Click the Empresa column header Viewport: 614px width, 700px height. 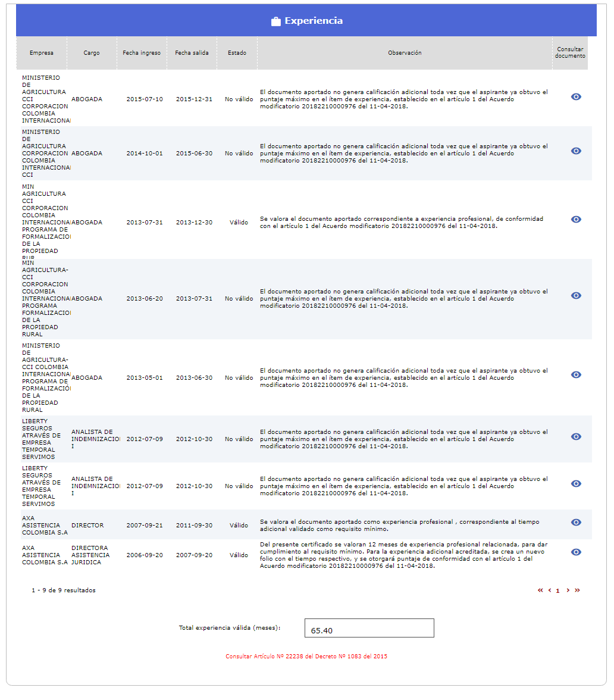[42, 53]
